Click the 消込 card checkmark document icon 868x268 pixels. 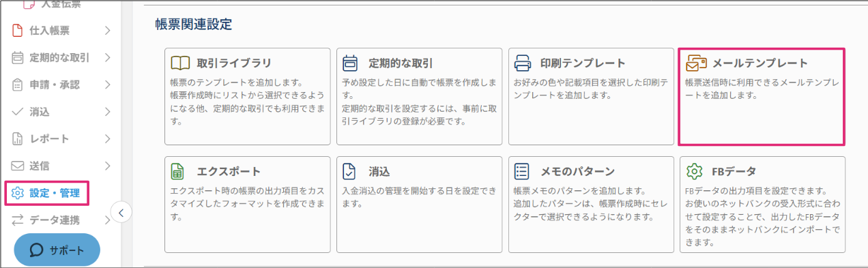(x=349, y=171)
